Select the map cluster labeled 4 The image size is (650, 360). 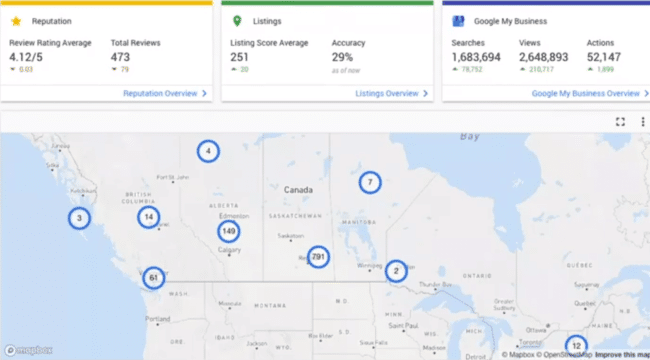[x=208, y=151]
